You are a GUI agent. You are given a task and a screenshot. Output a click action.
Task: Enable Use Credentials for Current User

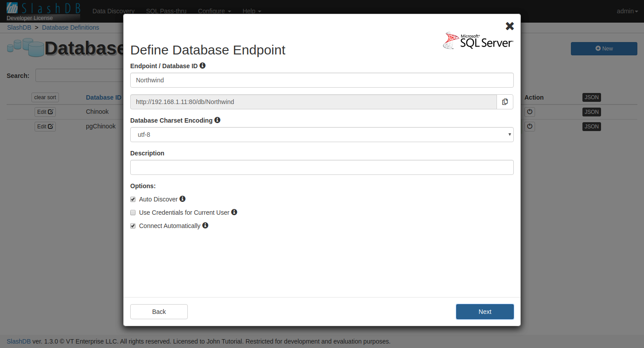coord(133,213)
